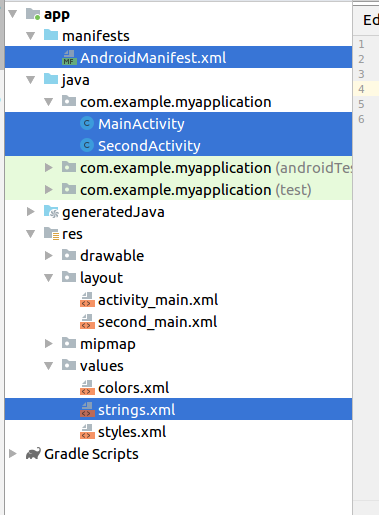This screenshot has width=379, height=515.
Task: Select the res folder label
Action: click(72, 234)
